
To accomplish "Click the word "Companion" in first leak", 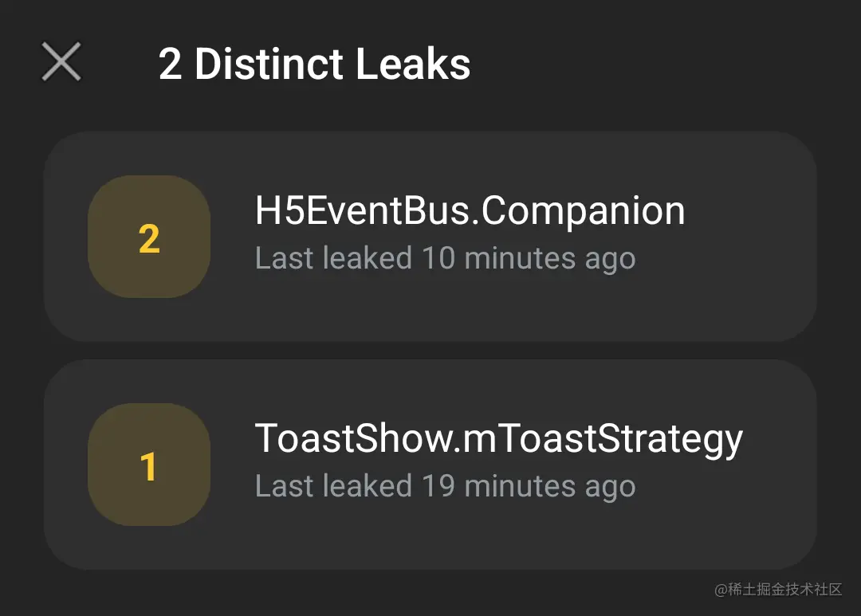I will point(584,212).
